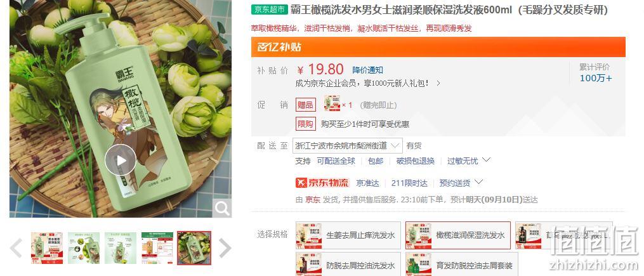Open the gift item image in promotions
Viewport: 644px width, 276px height.
click(x=332, y=103)
